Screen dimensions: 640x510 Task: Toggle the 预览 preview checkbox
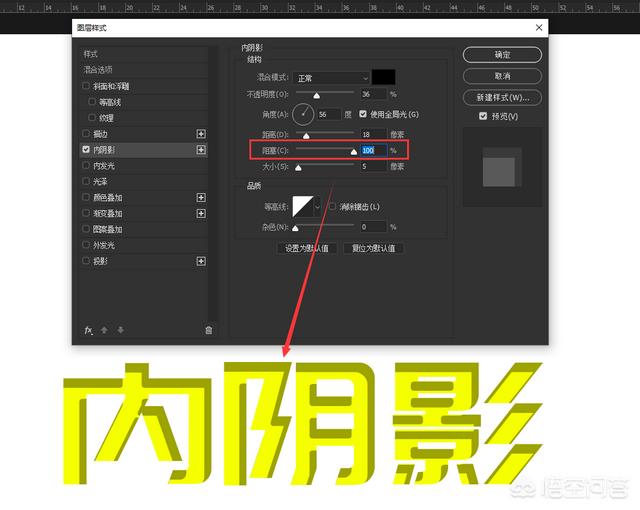pos(483,116)
